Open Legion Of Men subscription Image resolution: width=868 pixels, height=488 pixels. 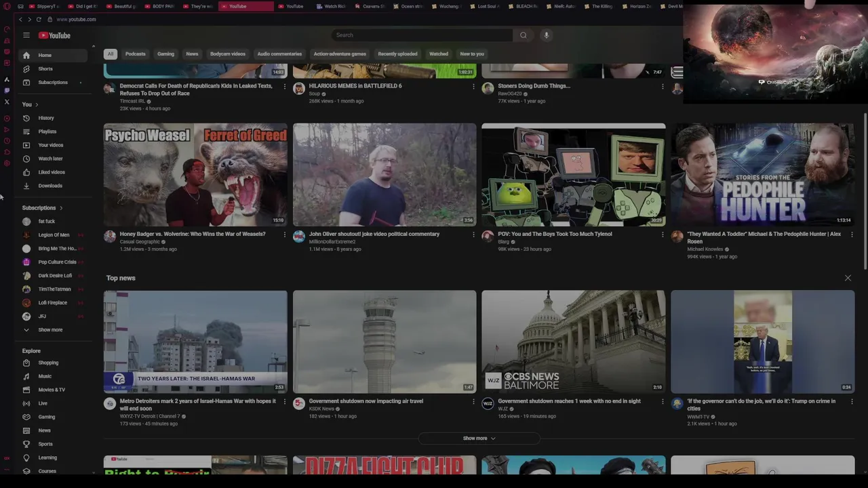54,235
